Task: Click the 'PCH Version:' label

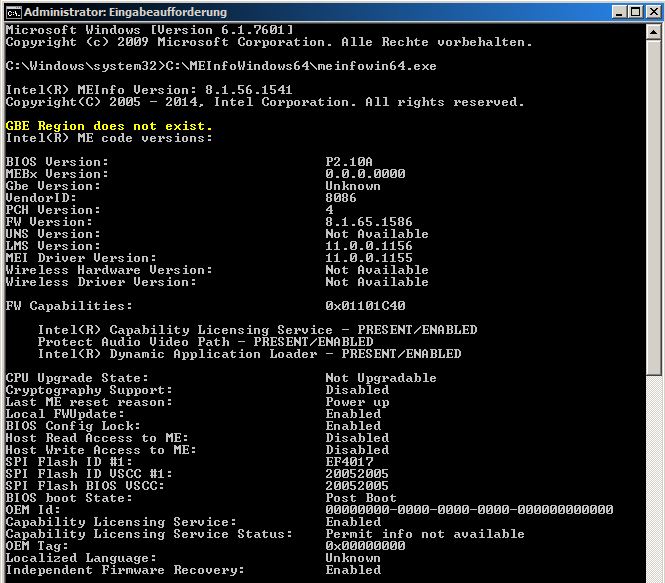Action: pos(53,210)
